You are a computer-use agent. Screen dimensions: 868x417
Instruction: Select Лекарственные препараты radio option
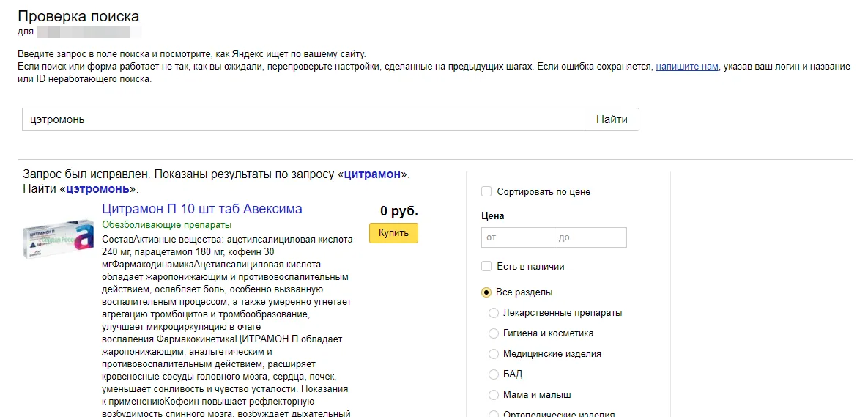point(494,313)
